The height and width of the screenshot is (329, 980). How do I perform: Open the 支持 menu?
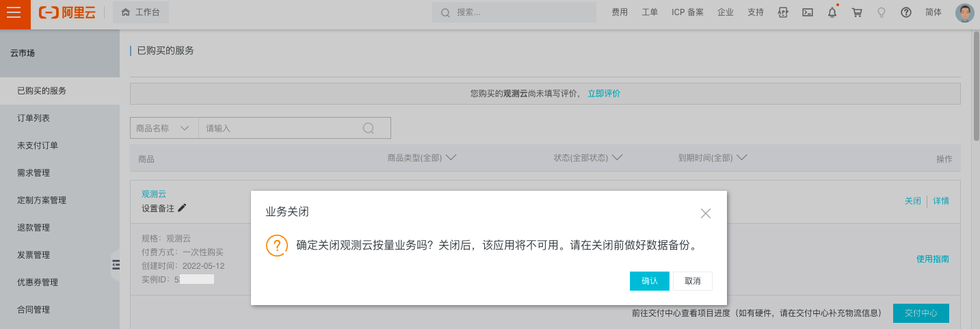coord(756,12)
